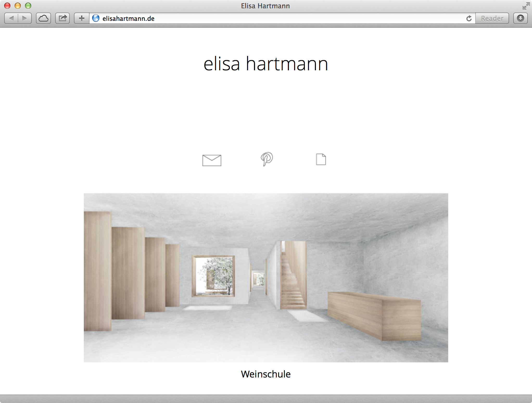Click the globe site icon in address bar
The image size is (532, 403).
click(x=96, y=18)
